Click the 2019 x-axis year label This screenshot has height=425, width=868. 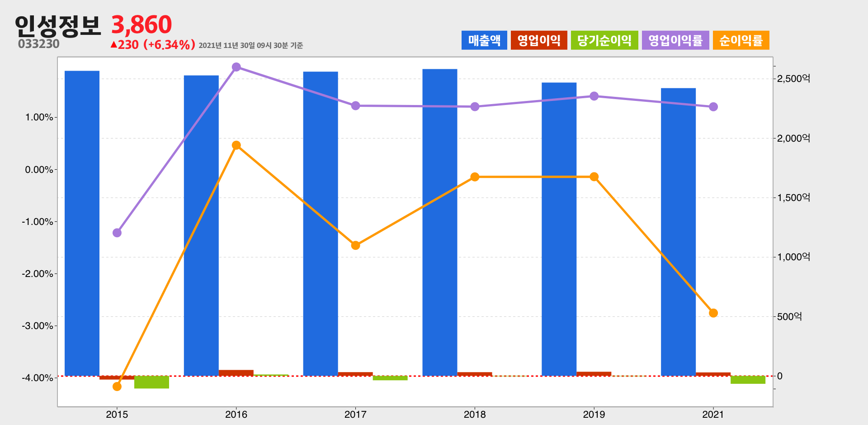(594, 414)
